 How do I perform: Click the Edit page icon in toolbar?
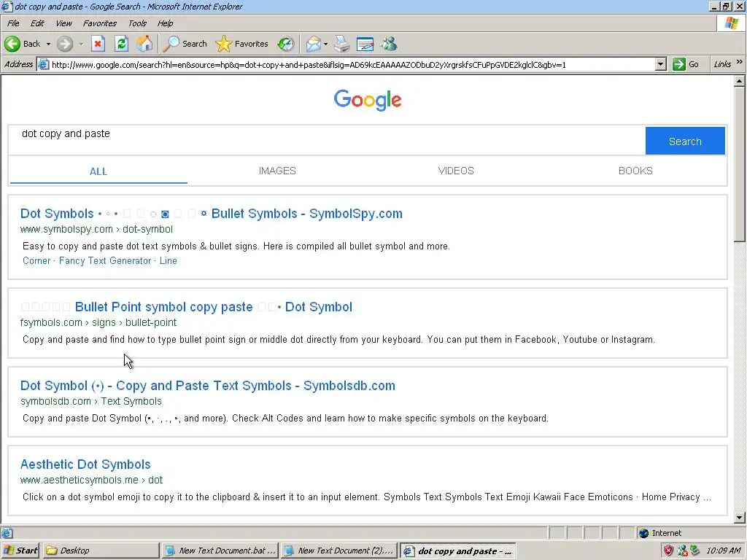[365, 44]
